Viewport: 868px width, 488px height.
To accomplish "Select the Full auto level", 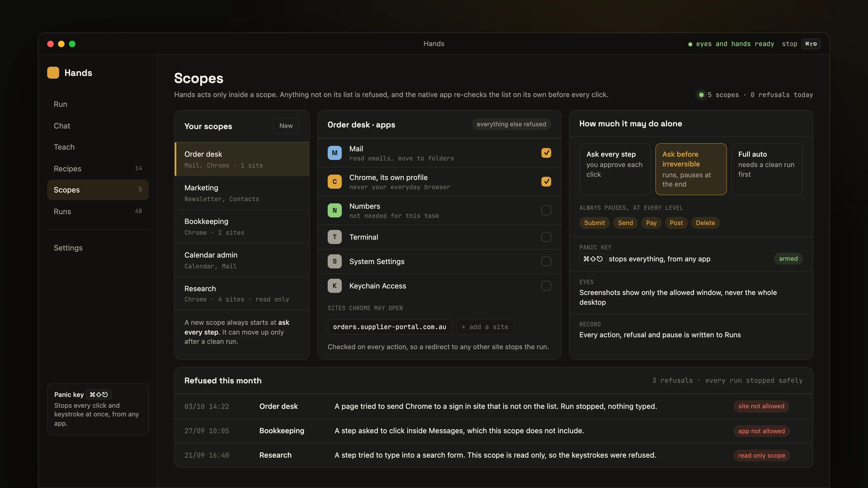I will [767, 169].
